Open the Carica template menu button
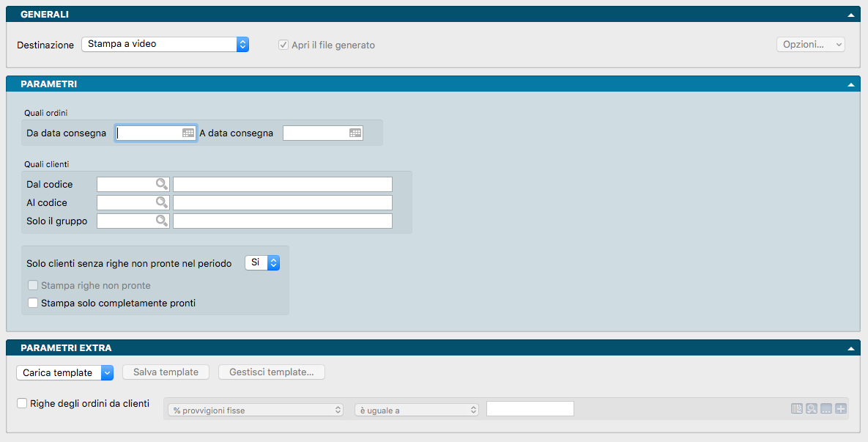The image size is (868, 442). coord(64,372)
